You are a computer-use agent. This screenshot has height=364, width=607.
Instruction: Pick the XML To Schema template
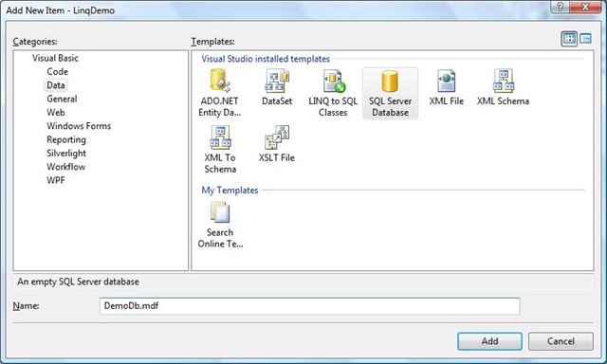pos(220,150)
